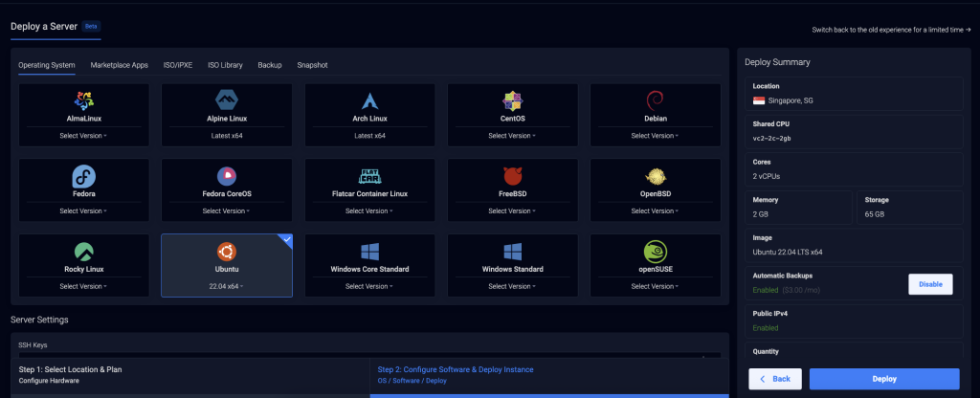
Task: Expand Select Version under Rocky Linux
Action: tap(84, 286)
